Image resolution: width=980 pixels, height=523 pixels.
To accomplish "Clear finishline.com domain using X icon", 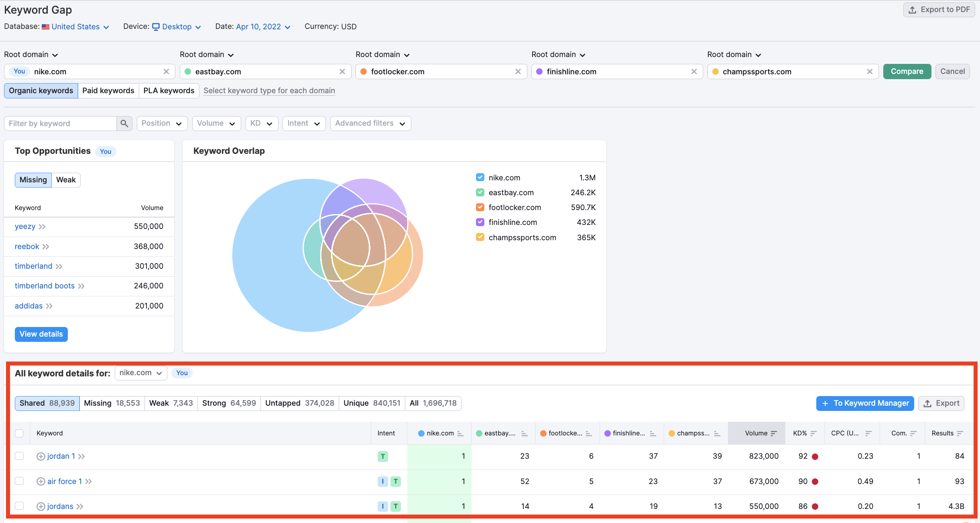I will pyautogui.click(x=694, y=72).
